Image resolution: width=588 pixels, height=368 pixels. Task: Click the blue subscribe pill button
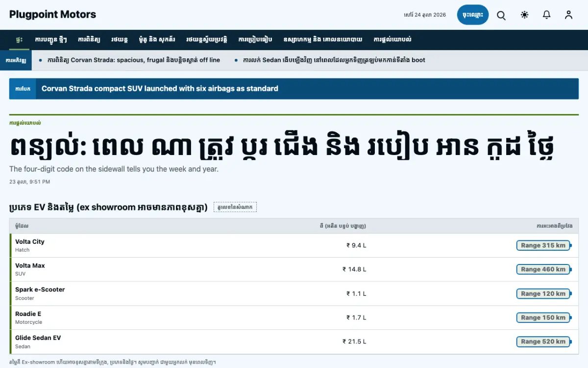473,15
